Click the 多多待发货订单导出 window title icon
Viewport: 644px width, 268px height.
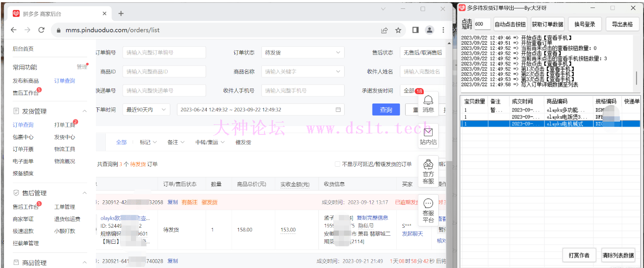462,8
